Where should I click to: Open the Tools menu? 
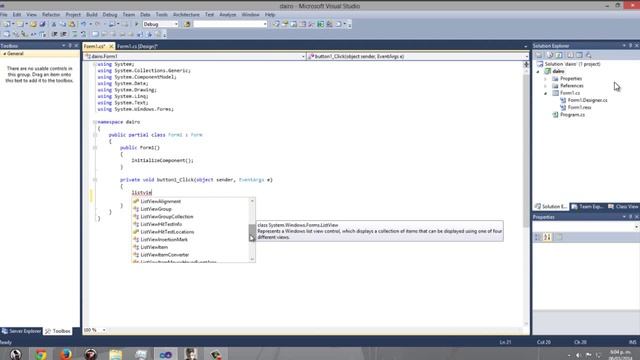(162, 14)
